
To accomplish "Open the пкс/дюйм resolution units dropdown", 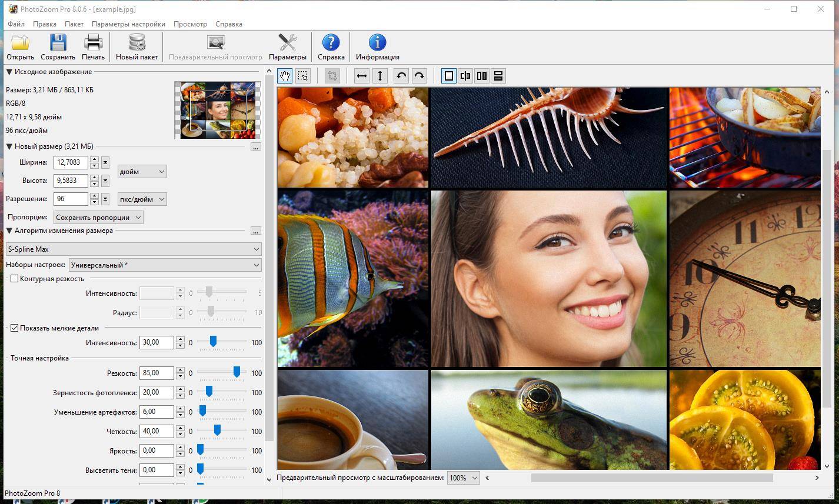I will pyautogui.click(x=142, y=199).
